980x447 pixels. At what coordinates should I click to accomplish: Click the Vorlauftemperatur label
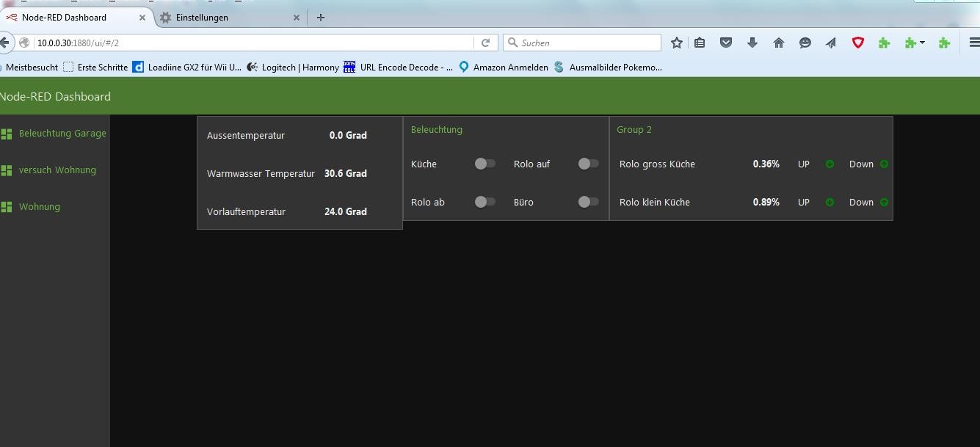[246, 211]
